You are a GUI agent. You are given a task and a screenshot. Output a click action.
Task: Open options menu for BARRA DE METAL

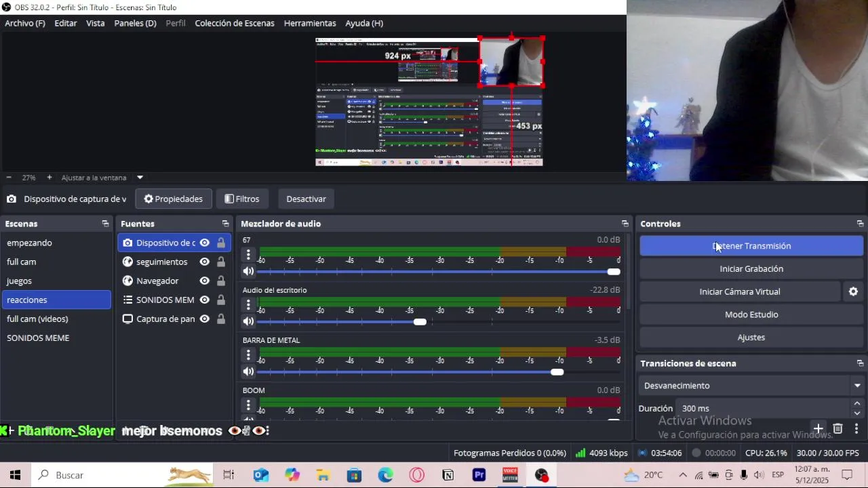(248, 355)
